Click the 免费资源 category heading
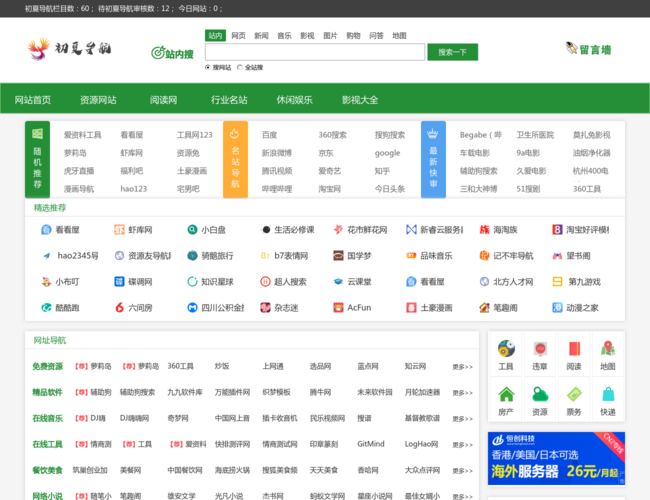The width and height of the screenshot is (650, 500). coord(48,367)
